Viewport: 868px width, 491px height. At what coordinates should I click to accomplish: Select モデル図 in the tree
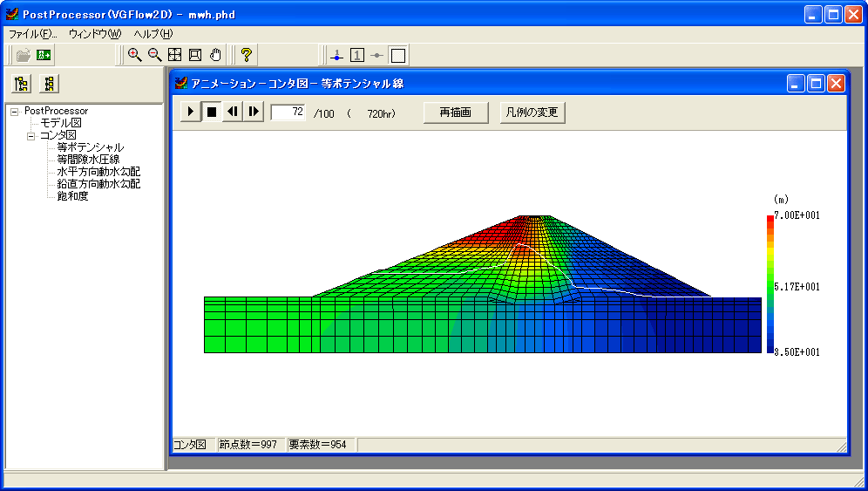[x=61, y=123]
